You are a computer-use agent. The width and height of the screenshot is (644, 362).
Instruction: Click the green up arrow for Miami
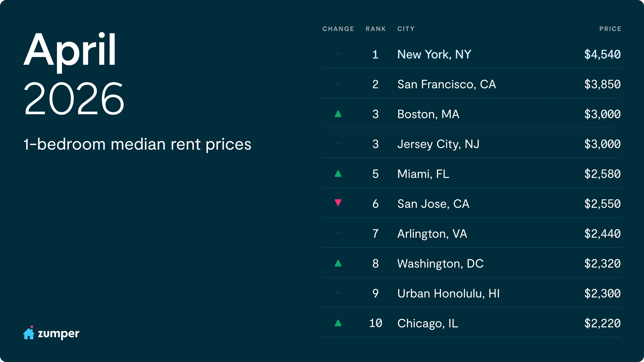[338, 174]
